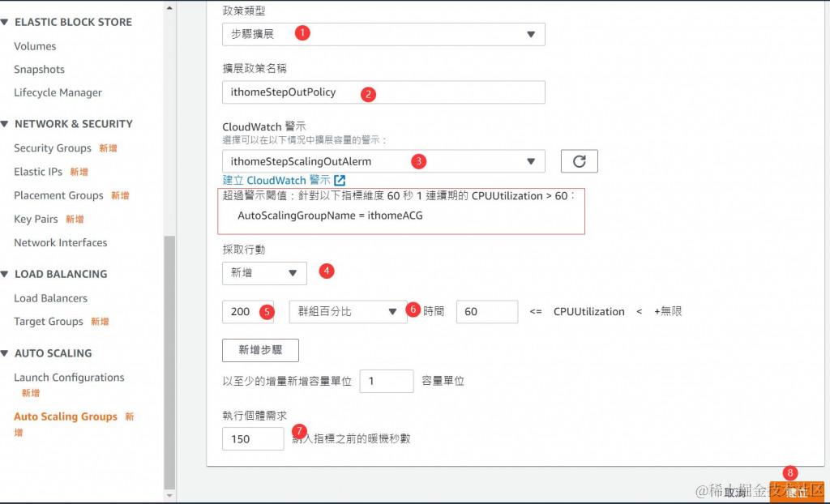Open the 政策類型 dropdown showing 步驟擴展
This screenshot has width=830, height=504.
pos(383,34)
